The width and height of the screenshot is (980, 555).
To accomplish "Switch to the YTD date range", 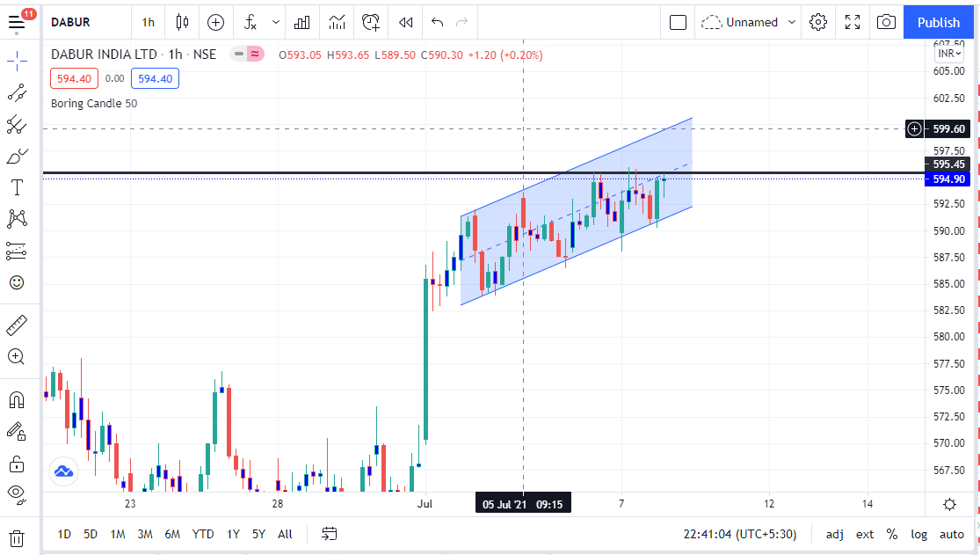I will [203, 534].
